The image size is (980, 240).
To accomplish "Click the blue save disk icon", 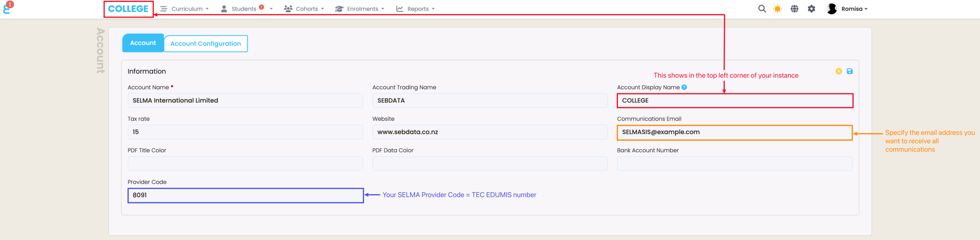I will tap(849, 71).
